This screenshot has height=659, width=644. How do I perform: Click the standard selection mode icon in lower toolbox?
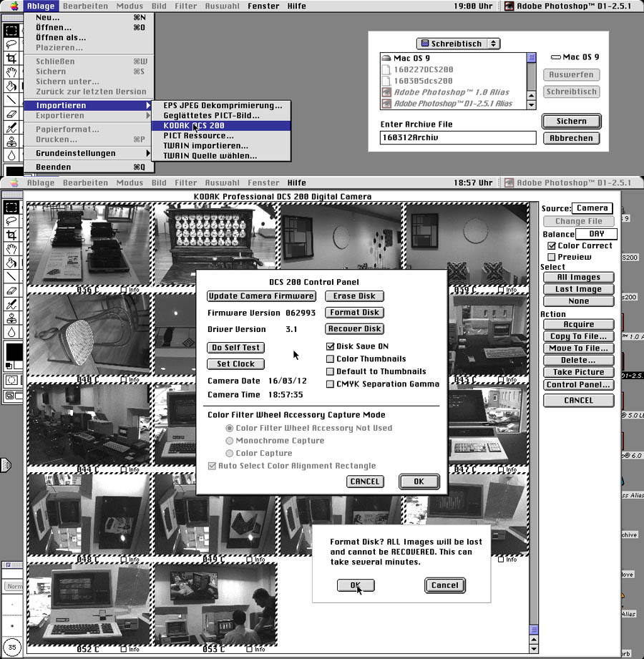tap(11, 381)
